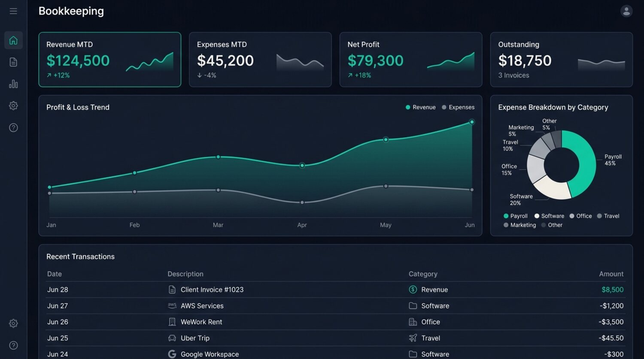Toggle Travel in donut legend
The height and width of the screenshot is (359, 644).
[x=608, y=216]
